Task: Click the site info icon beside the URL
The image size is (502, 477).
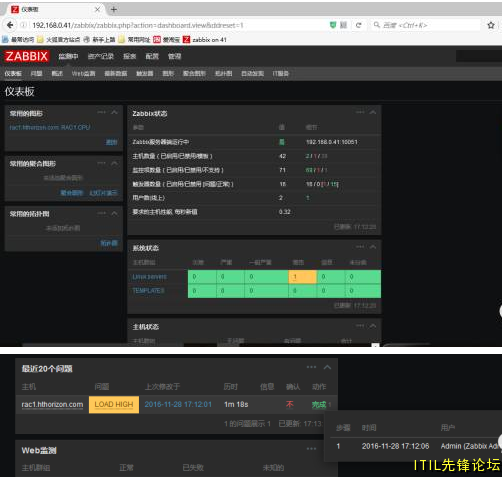Action: 24,25
